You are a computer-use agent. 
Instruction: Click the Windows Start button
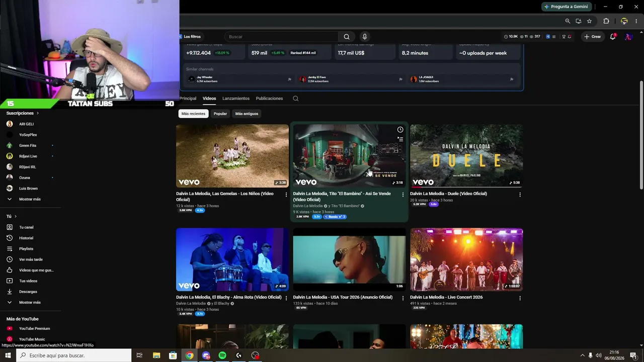(x=8, y=355)
